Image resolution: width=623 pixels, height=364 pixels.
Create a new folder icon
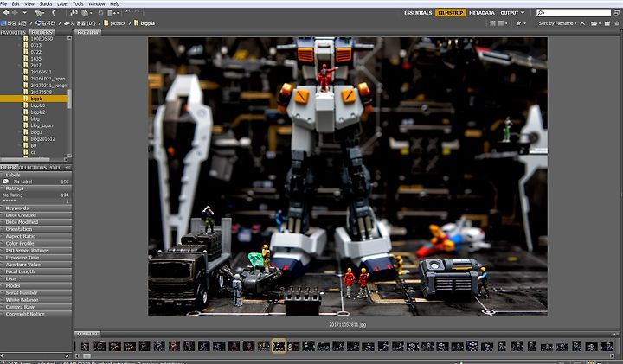point(607,23)
